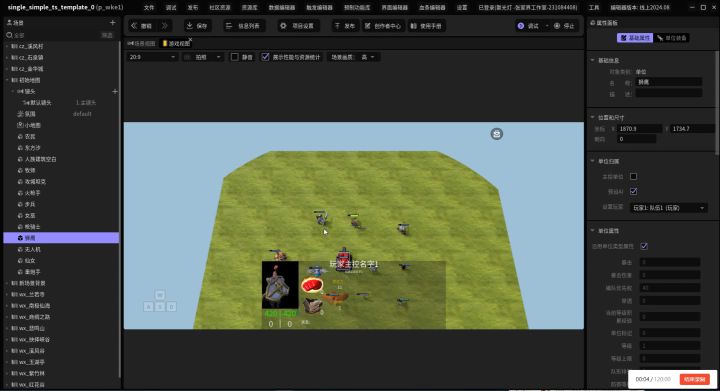720x391 pixels.
Task: Open the 文件 menu
Action: (149, 8)
